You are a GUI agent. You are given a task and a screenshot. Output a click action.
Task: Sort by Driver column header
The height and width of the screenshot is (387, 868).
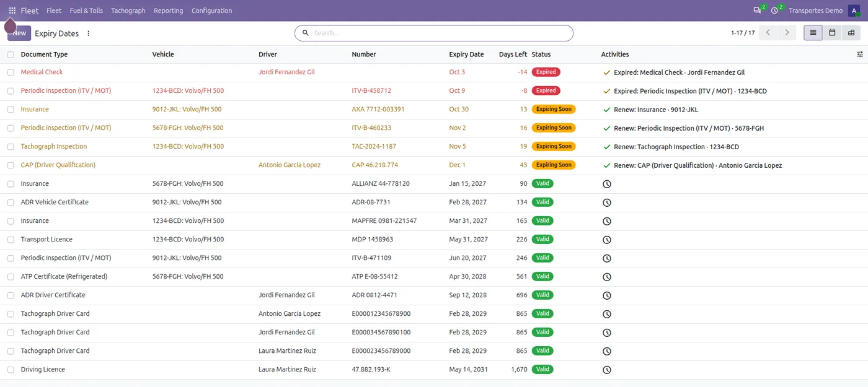[x=268, y=54]
